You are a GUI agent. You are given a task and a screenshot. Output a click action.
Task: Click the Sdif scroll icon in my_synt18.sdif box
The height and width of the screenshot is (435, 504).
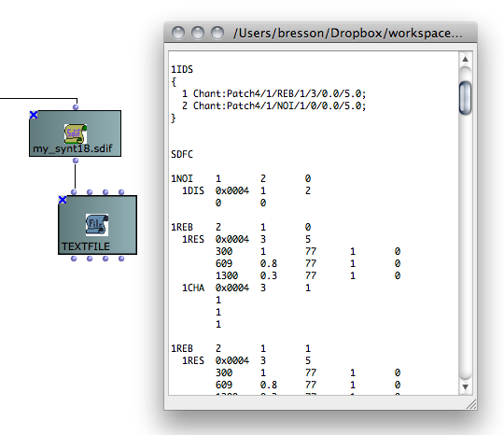76,133
